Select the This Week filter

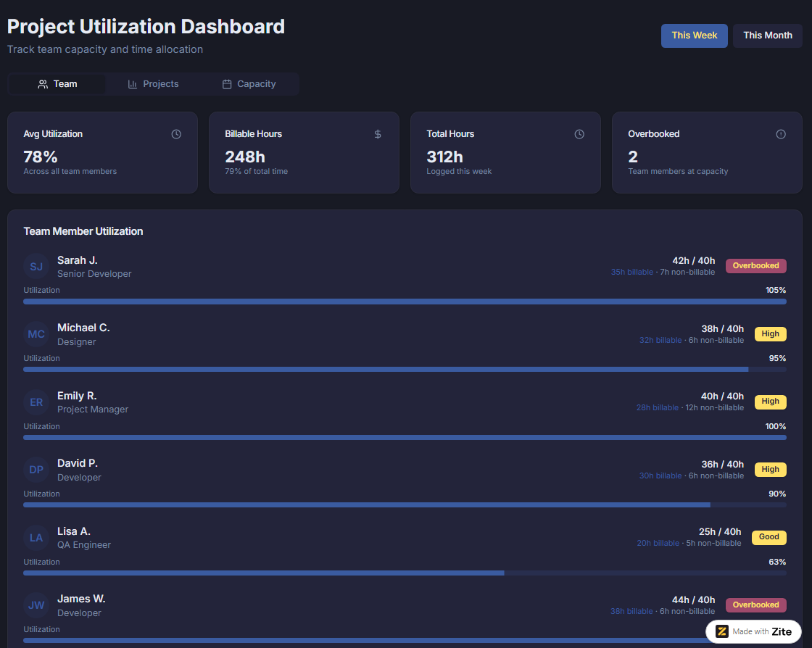point(694,36)
